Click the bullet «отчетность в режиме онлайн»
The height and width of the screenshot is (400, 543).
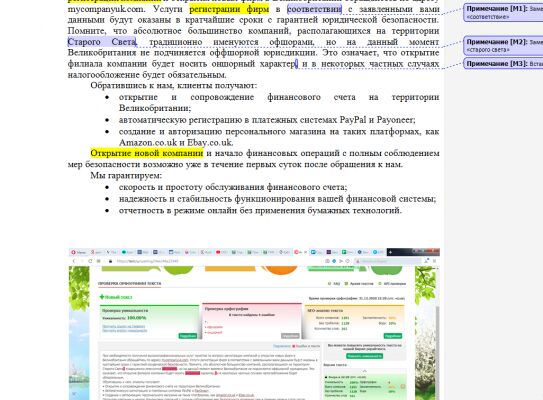point(260,210)
